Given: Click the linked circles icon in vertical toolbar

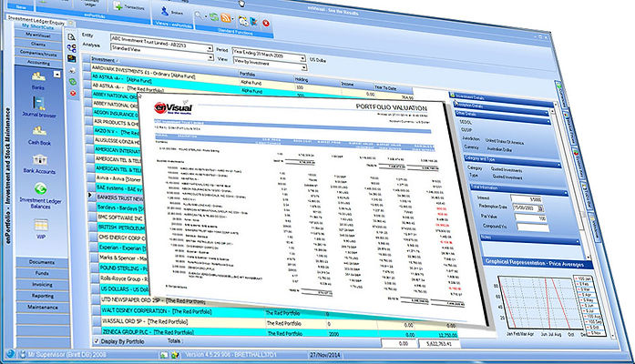Looking at the screenshot, I should pyautogui.click(x=72, y=48).
